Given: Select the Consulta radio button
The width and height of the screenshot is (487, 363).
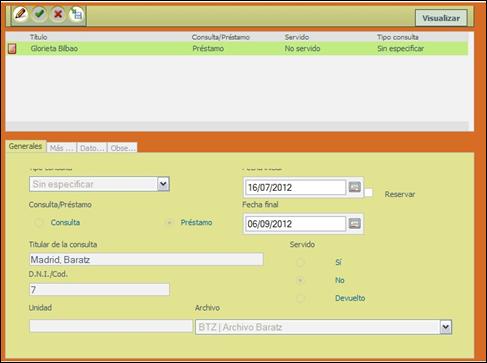Looking at the screenshot, I should click(x=39, y=223).
